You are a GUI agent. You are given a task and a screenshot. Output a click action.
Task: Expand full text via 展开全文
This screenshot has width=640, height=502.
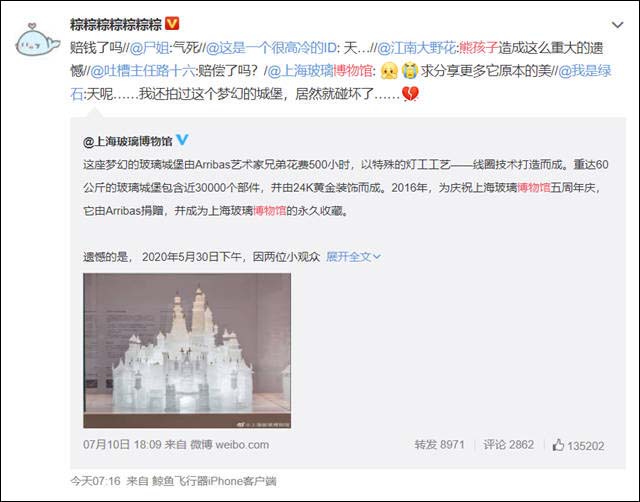353,257
